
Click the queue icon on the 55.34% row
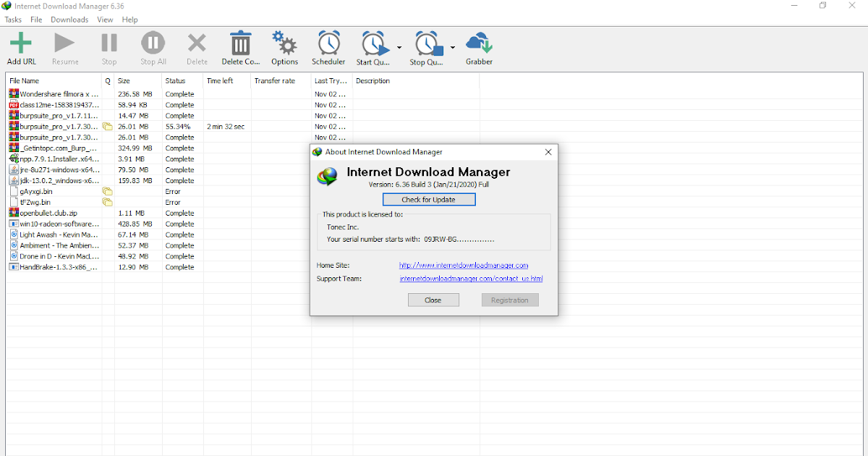tap(108, 127)
